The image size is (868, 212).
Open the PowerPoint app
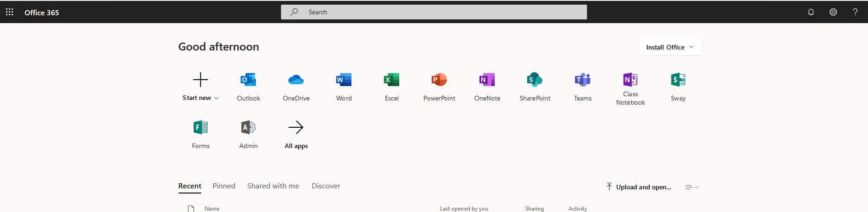coord(439,87)
